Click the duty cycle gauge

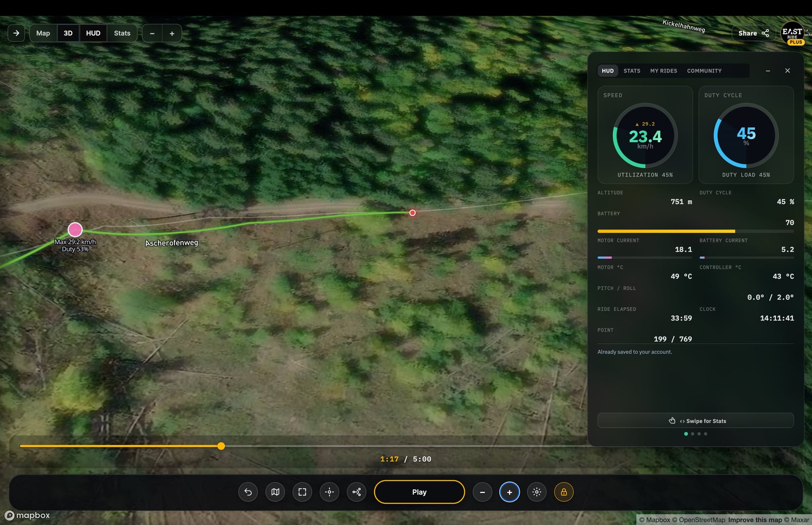click(746, 136)
